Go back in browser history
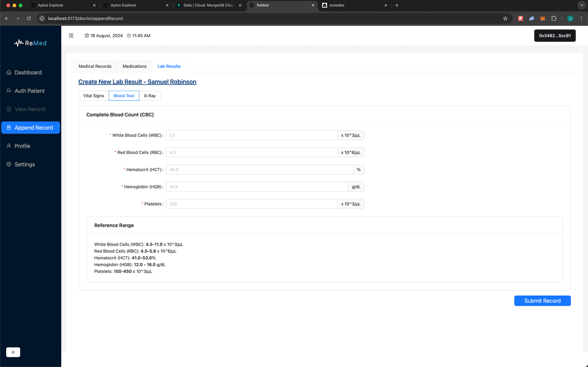The height and width of the screenshot is (367, 588). pos(7,18)
